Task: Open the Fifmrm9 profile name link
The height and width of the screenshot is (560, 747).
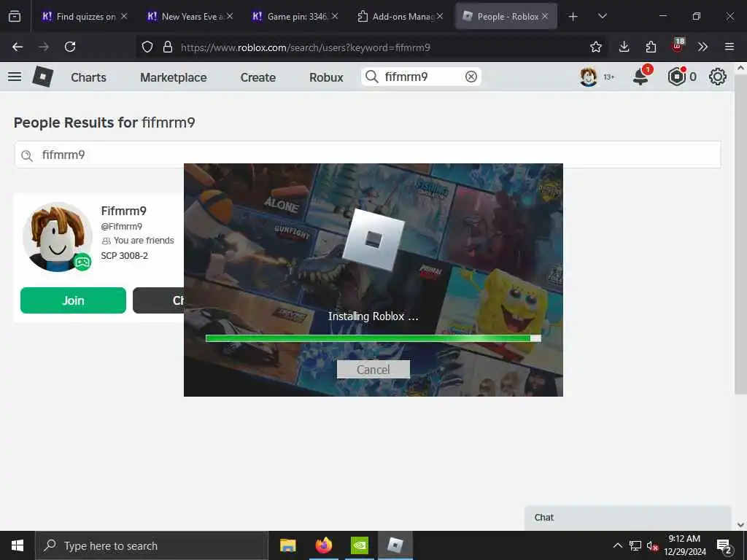Action: [124, 211]
